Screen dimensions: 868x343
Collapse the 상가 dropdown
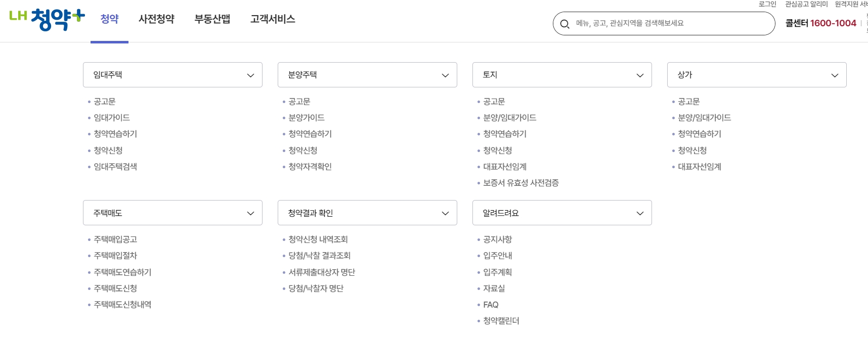tap(835, 75)
